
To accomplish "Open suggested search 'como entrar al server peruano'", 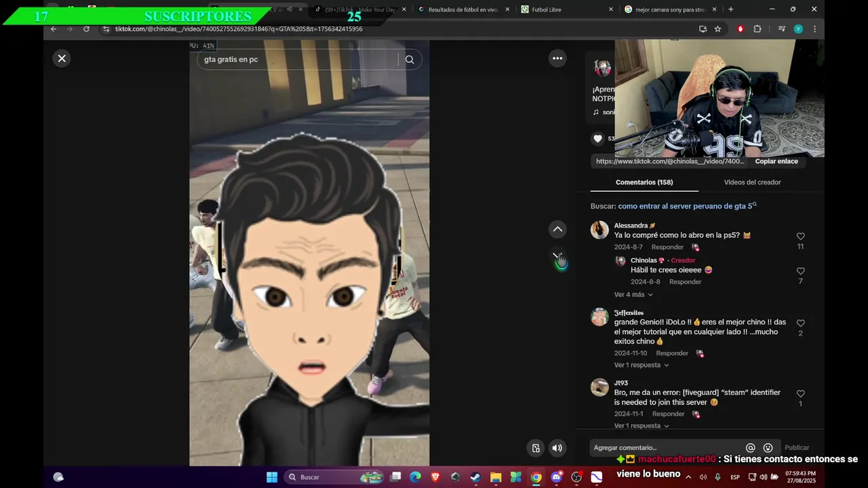I will [x=687, y=206].
